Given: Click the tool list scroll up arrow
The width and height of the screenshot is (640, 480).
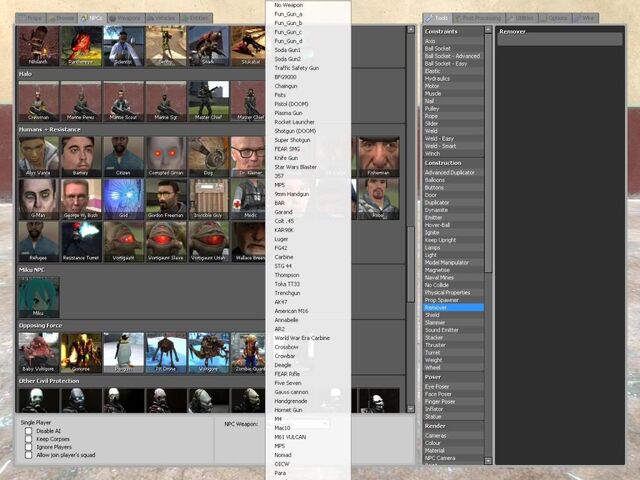Looking at the screenshot, I should tap(488, 29).
